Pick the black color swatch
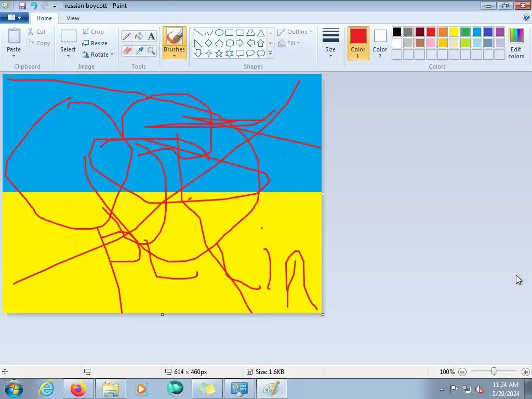 point(396,32)
